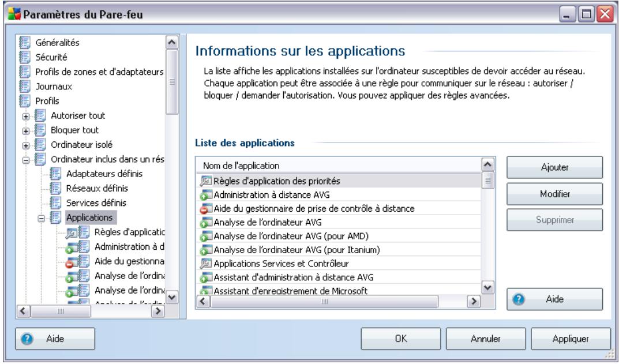Click up arrow of tree panel scrollbar
The image size is (619, 364).
click(172, 42)
